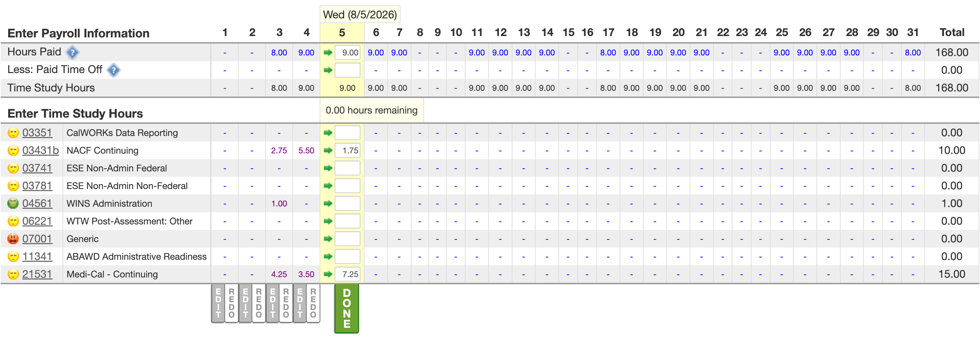This screenshot has width=980, height=340.
Task: Click Medi-Cal Continuing input showing 7.25
Action: pyautogui.click(x=347, y=274)
